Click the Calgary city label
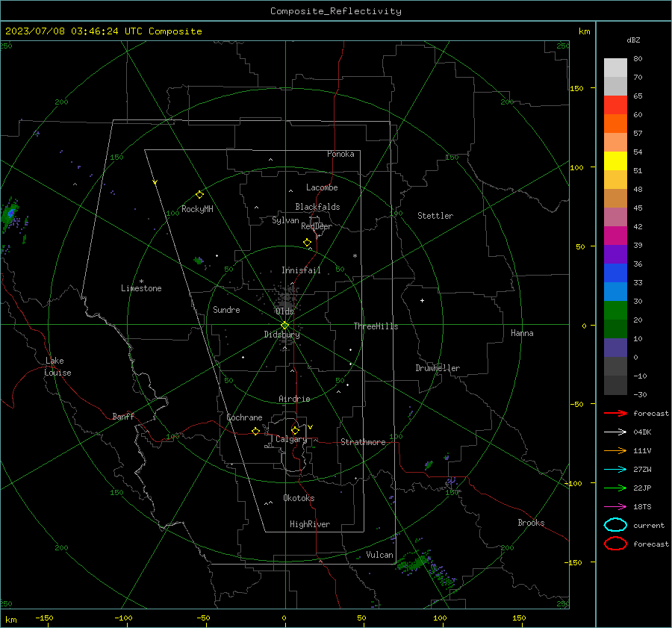Viewport: 672px width, 628px height. coord(291,439)
